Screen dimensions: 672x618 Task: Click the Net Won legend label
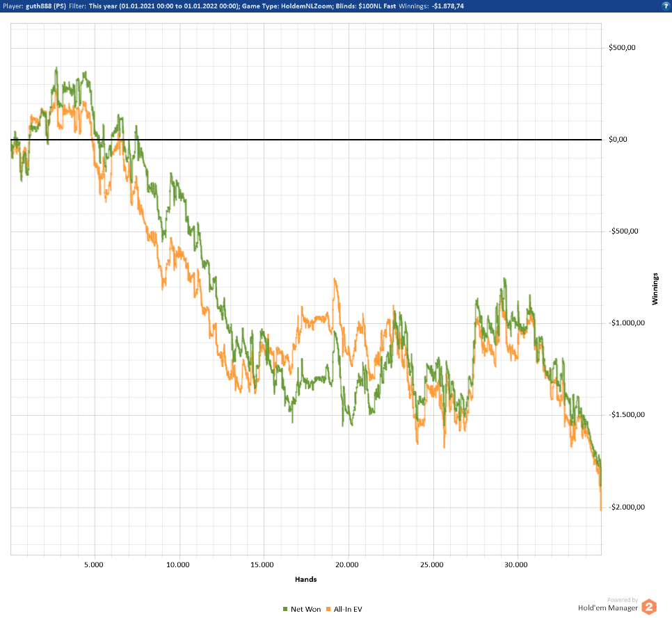tap(305, 609)
